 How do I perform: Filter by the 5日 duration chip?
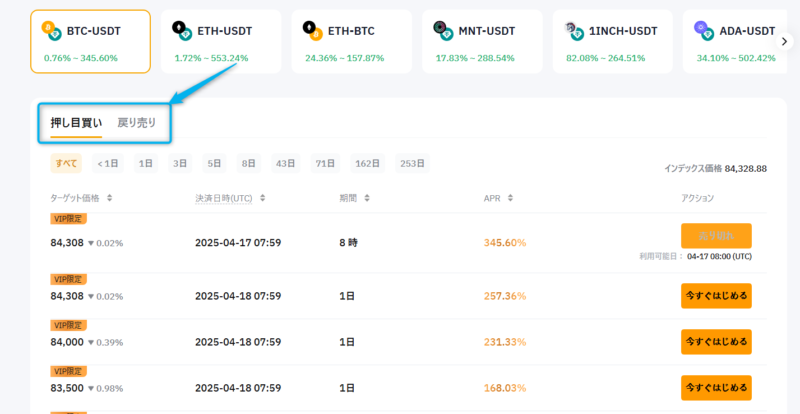(x=214, y=163)
